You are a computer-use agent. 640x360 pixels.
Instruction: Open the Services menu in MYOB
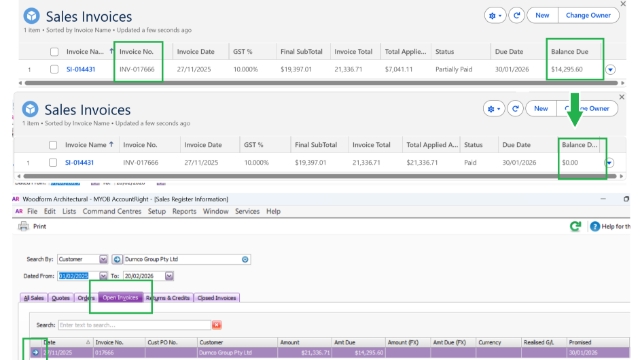tap(247, 211)
